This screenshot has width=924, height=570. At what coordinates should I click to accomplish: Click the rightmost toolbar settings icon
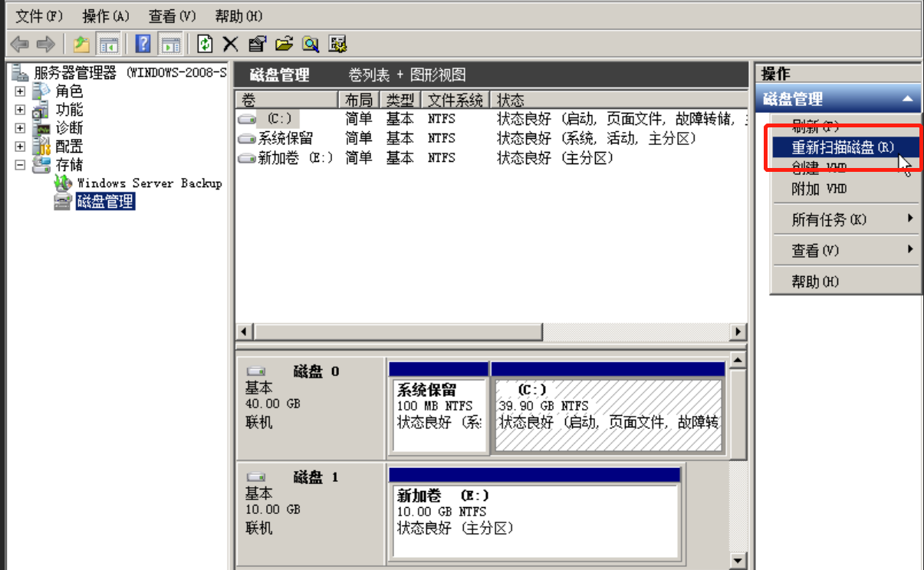click(337, 44)
